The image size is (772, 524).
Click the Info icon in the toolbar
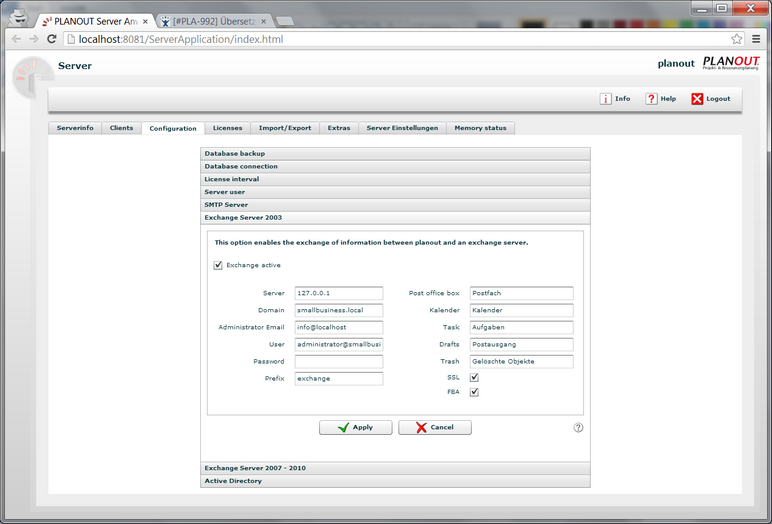[x=605, y=99]
